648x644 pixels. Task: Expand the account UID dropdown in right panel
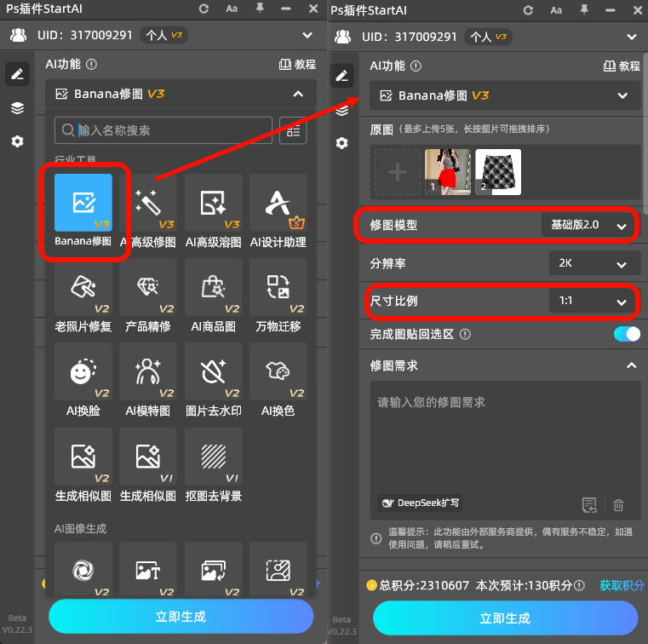click(x=632, y=37)
